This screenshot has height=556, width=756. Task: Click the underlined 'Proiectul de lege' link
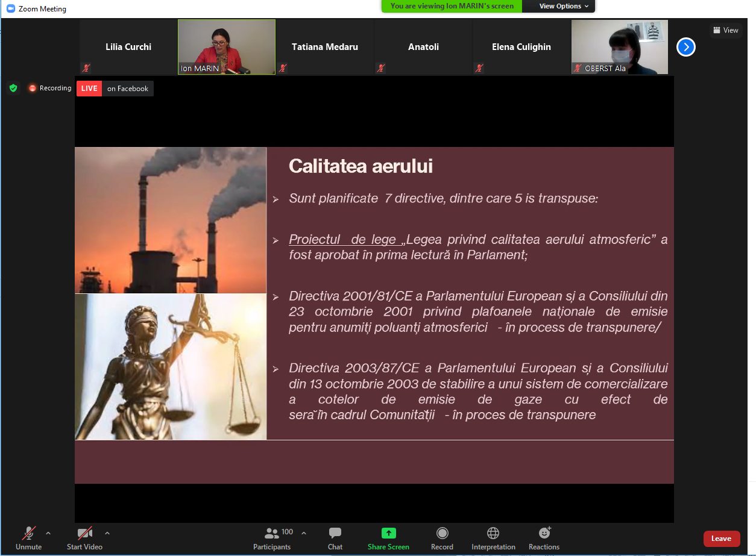[x=342, y=240]
